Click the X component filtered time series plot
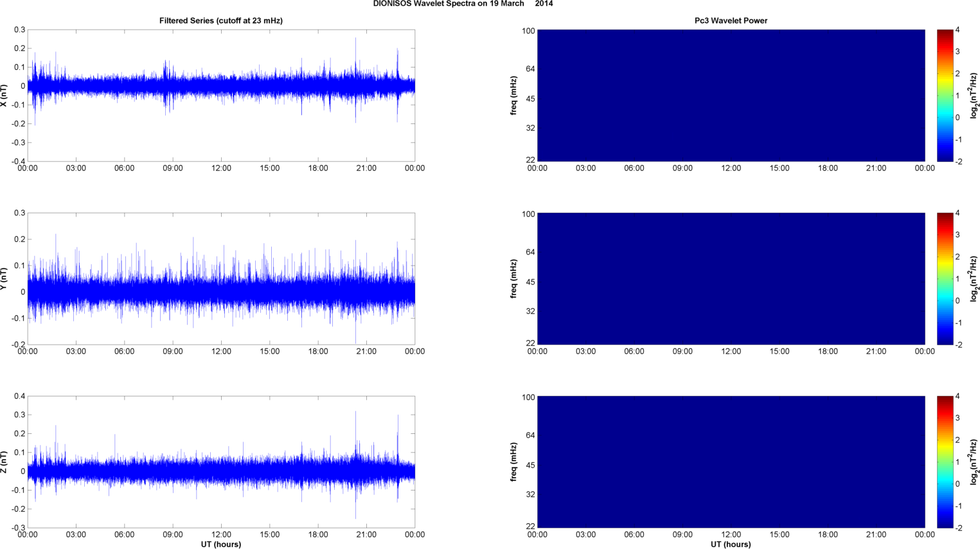980x549 pixels. (x=221, y=96)
